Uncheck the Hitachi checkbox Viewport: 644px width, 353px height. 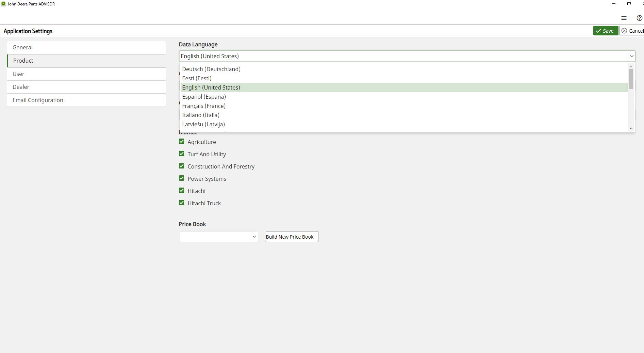(x=182, y=191)
